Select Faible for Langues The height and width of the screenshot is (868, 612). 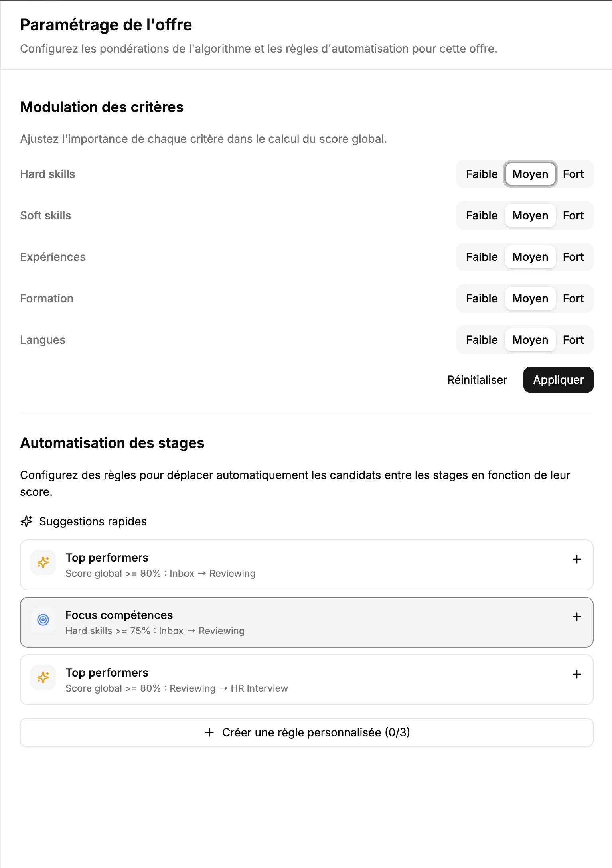tap(481, 340)
